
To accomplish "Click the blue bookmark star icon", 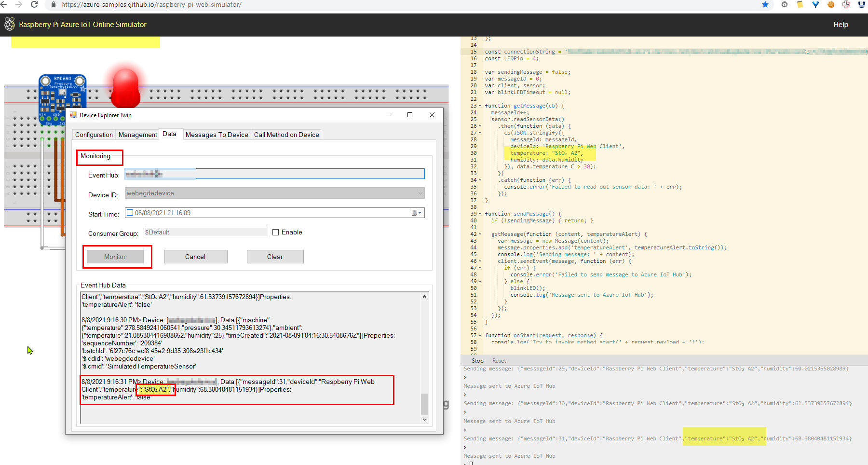I will tap(765, 4).
